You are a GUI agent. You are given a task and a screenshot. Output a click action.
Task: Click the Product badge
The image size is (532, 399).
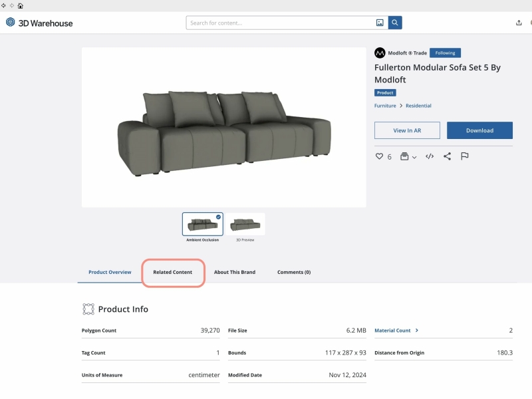tap(385, 92)
